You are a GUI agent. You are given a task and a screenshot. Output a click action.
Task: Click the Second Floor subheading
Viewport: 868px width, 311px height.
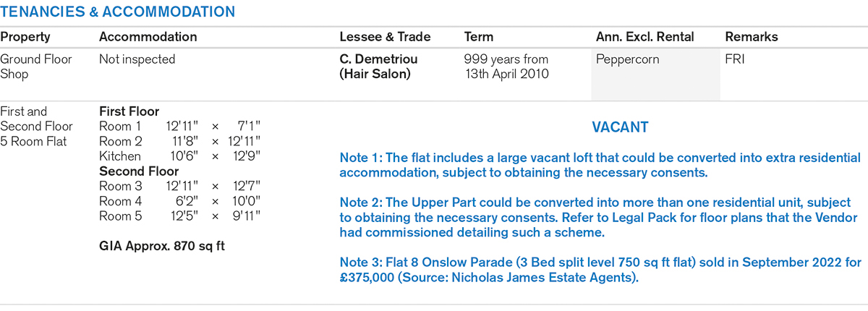[x=139, y=171]
